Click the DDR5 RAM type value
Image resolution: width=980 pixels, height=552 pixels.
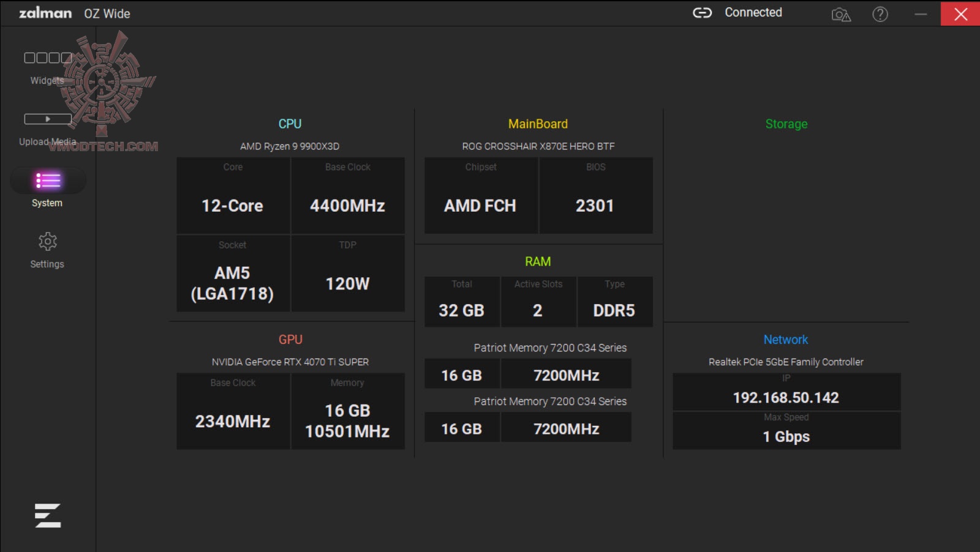(614, 311)
